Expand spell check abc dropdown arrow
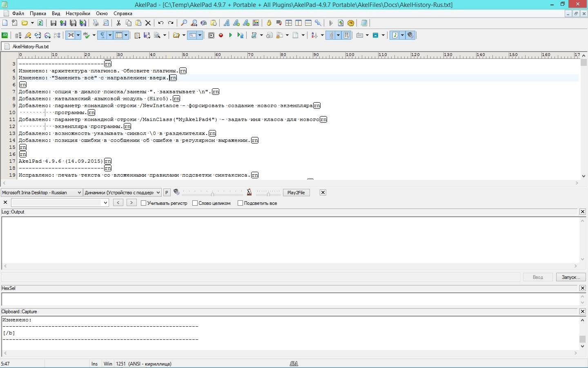 94,35
